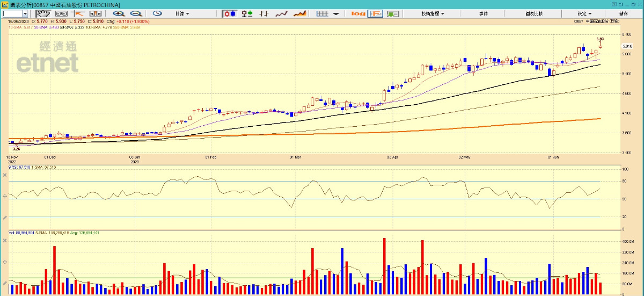644x296 pixels.
Task: Click the zoom in magnifier
Action: pyautogui.click(x=119, y=13)
